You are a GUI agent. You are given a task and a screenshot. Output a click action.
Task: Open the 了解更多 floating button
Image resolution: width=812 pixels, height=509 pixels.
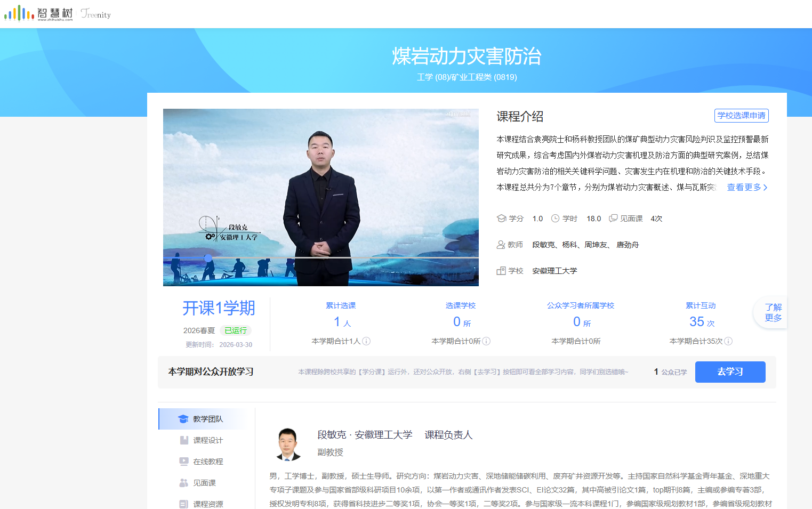coord(773,312)
